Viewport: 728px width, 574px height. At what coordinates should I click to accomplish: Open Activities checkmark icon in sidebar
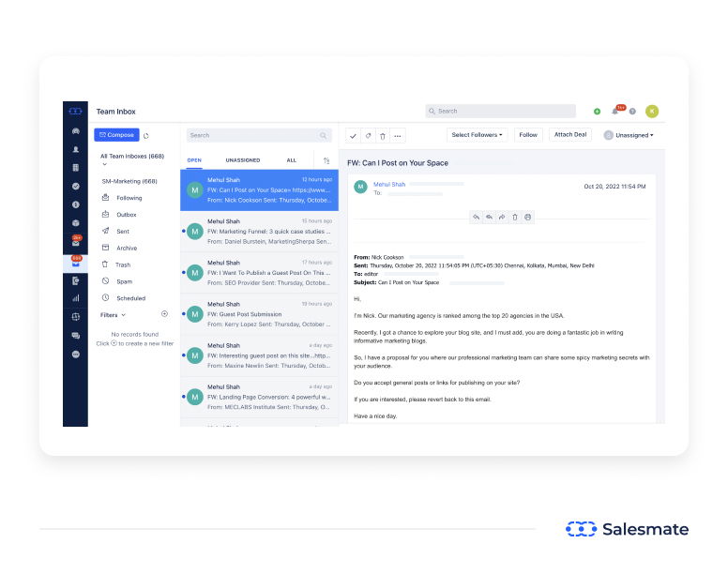pos(76,186)
